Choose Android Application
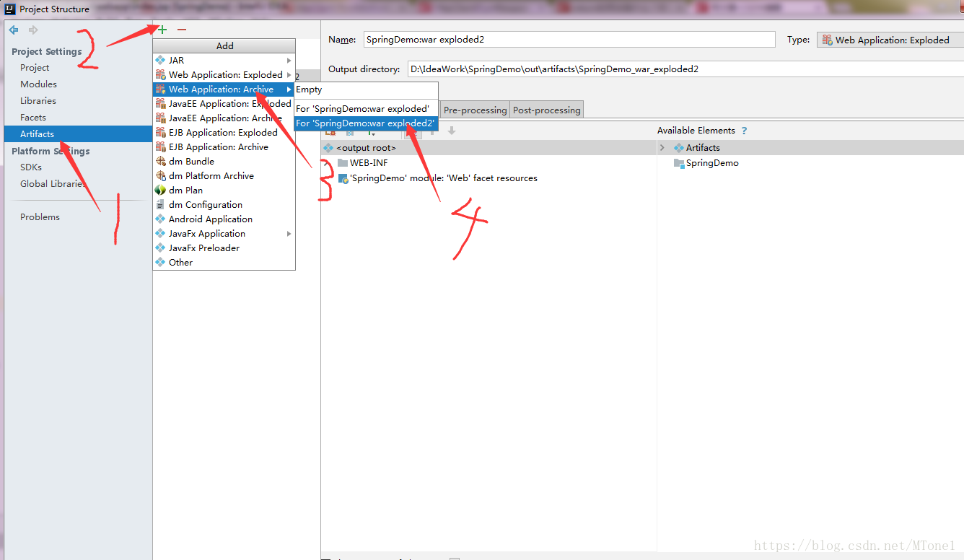Screen dimensions: 964x560 click(224, 219)
